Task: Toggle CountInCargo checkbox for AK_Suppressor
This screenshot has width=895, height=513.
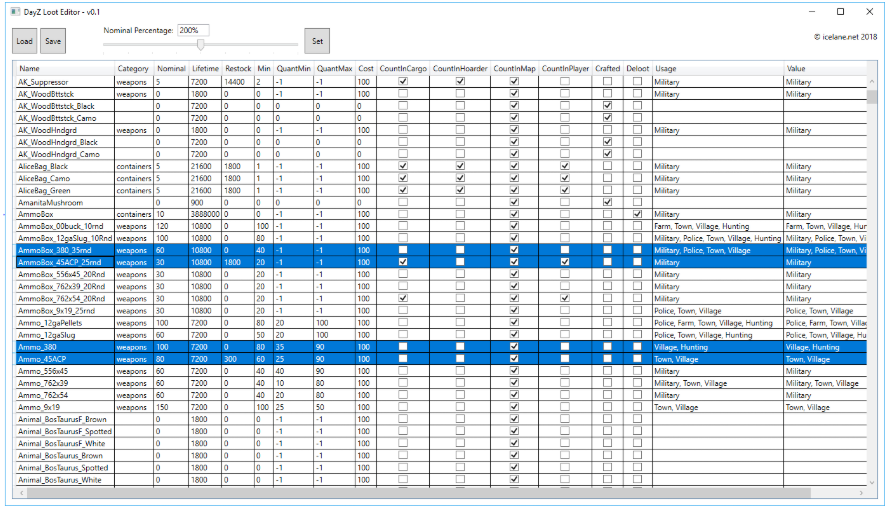Action: point(403,82)
